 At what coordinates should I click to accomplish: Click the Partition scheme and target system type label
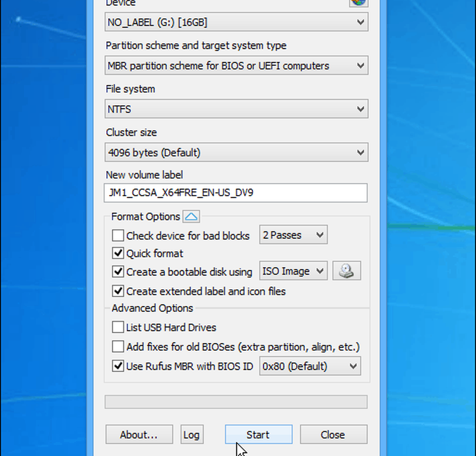pos(196,46)
